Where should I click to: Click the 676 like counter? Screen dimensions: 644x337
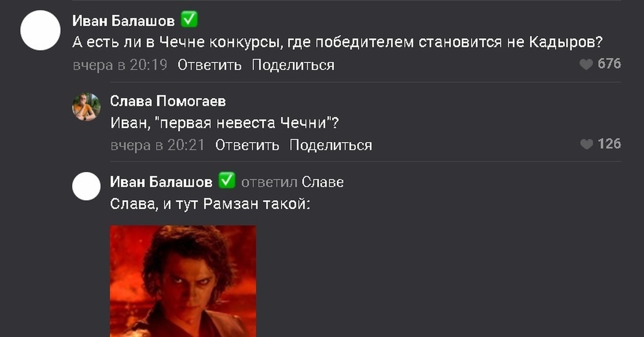[609, 64]
